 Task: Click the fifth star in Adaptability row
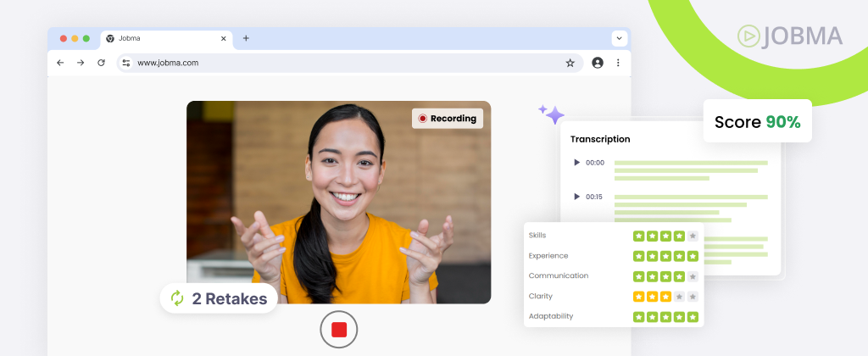coord(693,317)
